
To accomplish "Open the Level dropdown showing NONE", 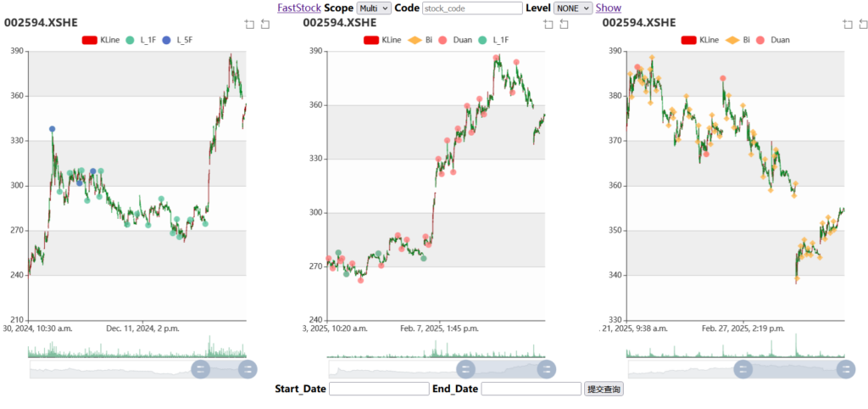I will point(573,8).
